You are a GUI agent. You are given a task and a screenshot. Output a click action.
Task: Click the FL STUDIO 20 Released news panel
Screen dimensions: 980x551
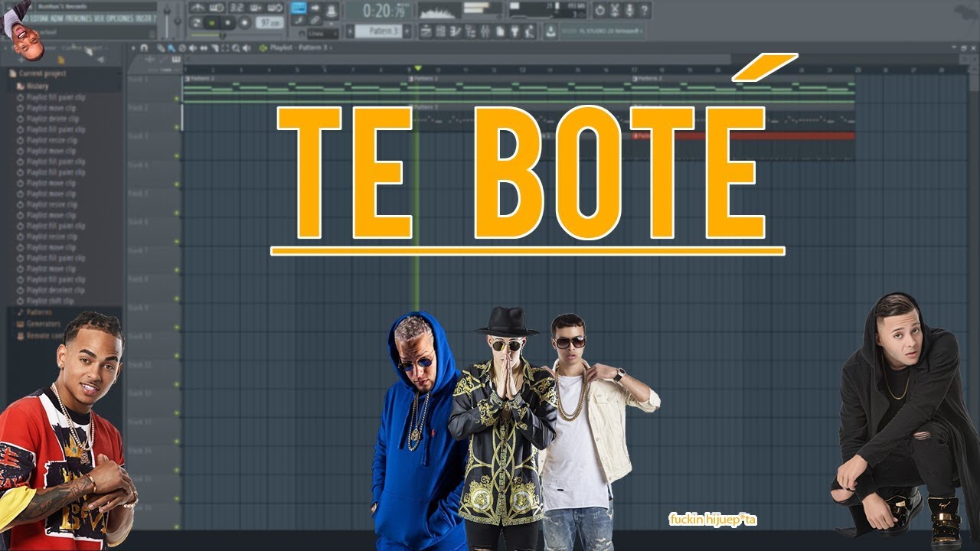(602, 31)
